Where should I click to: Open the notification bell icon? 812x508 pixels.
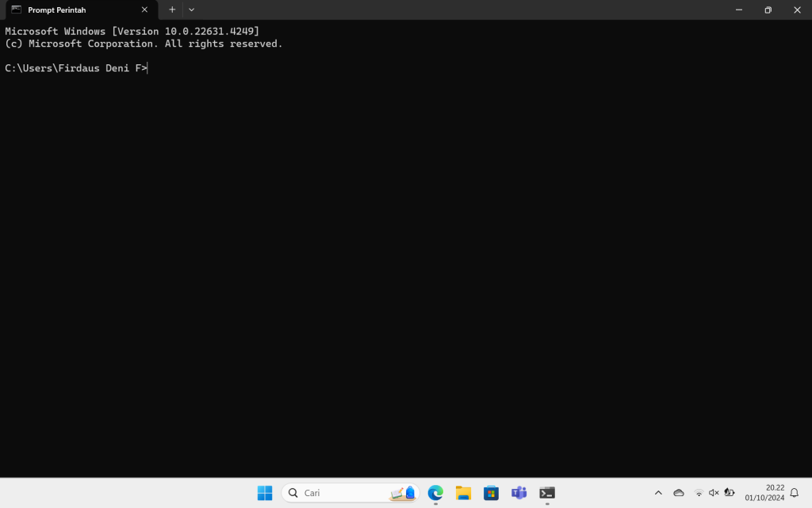point(794,493)
